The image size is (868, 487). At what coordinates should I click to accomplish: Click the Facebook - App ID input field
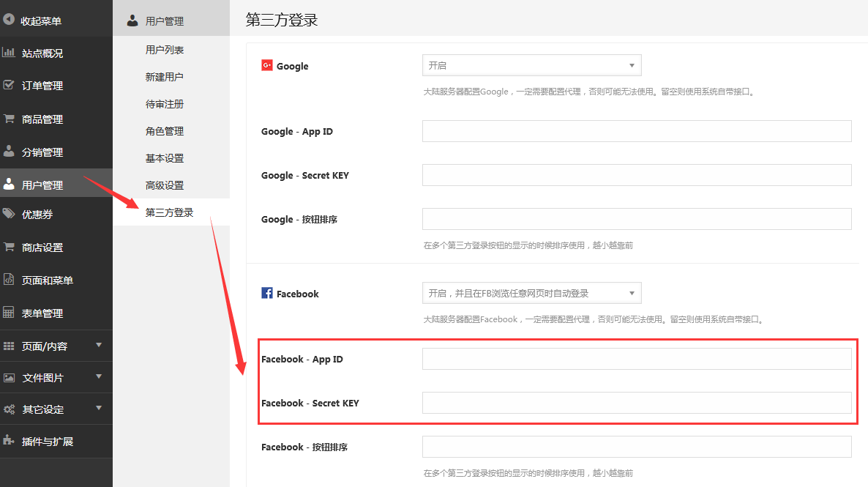pos(636,359)
